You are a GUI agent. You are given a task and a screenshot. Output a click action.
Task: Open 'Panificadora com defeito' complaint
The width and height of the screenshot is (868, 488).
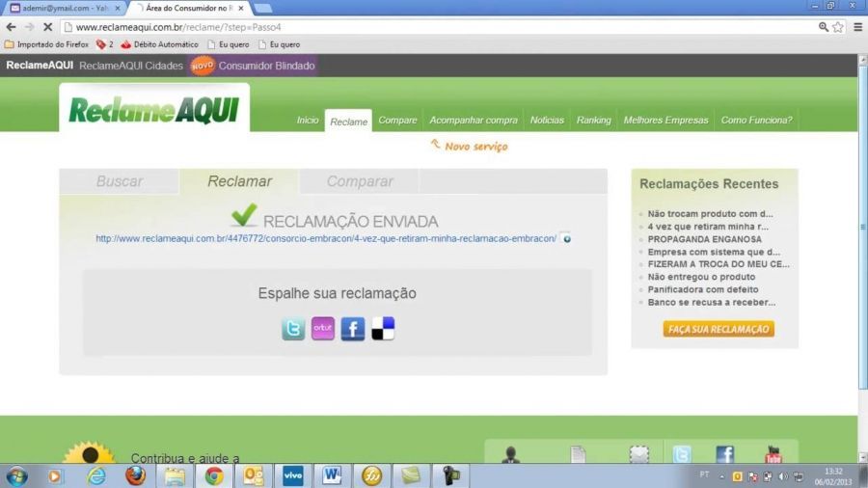point(703,289)
